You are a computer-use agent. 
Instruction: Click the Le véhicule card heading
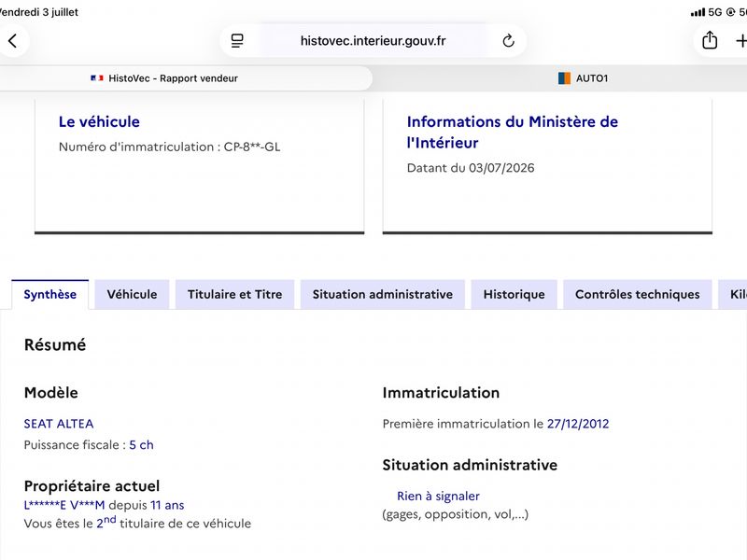click(x=99, y=122)
